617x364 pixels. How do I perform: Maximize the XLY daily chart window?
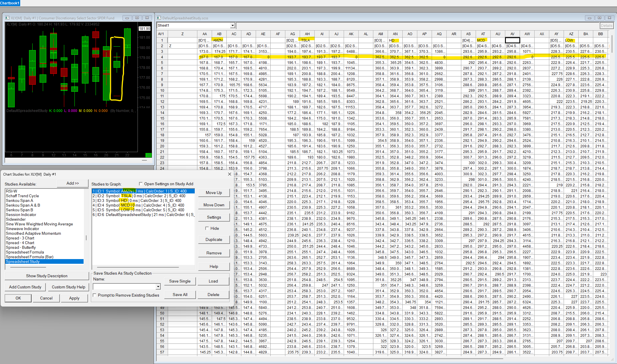click(137, 18)
